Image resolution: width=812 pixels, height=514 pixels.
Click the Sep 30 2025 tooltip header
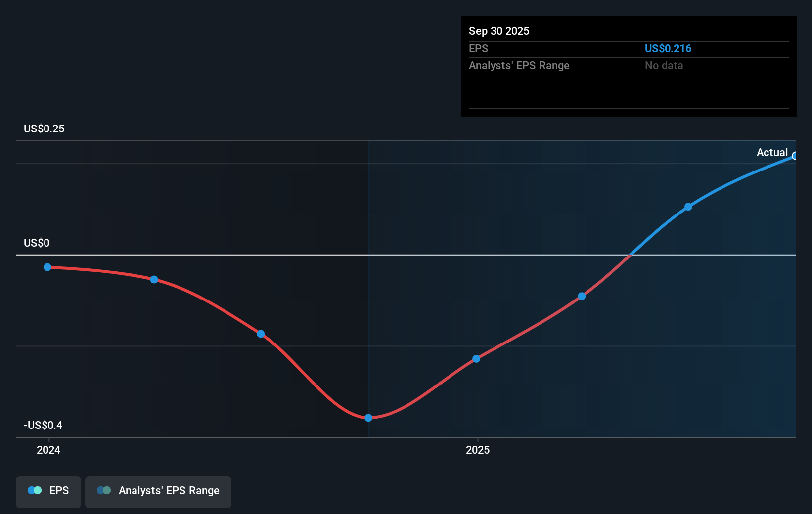pos(499,31)
